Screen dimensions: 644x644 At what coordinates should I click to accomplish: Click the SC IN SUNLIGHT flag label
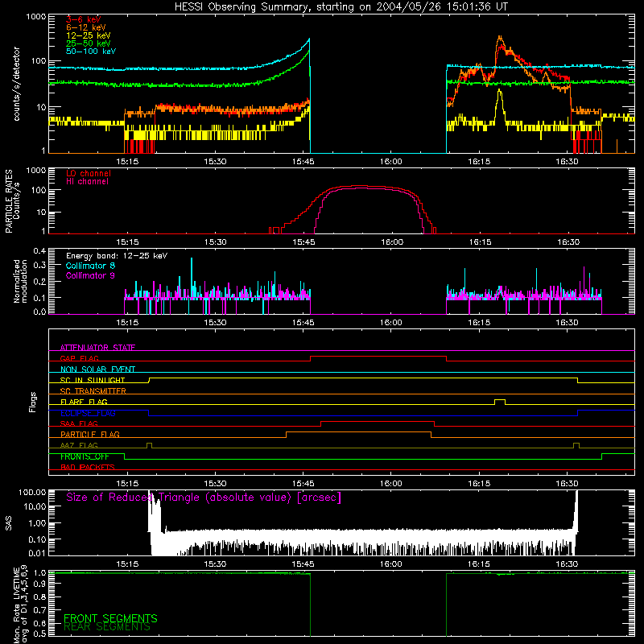(93, 380)
